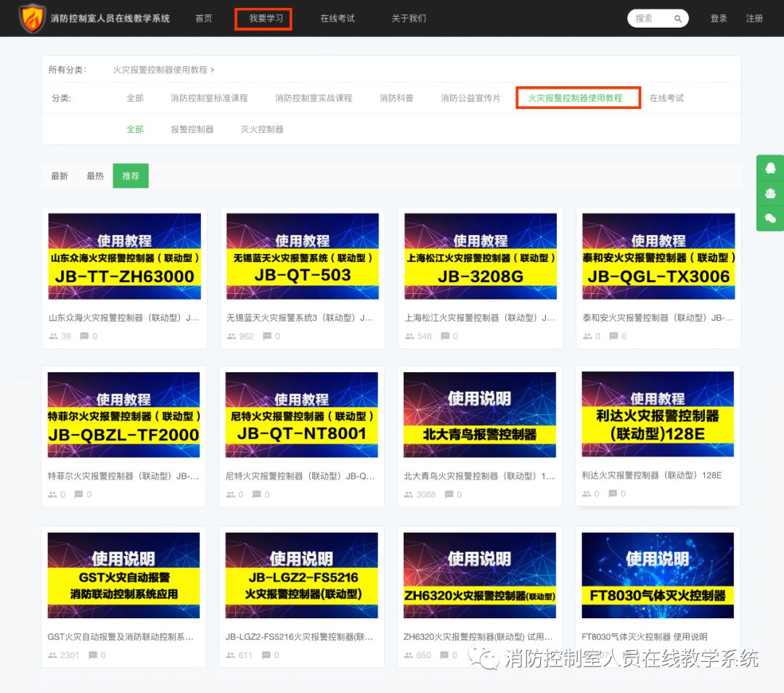Viewport: 784px width, 693px height.
Task: Filter by 消防公益宣传片 category
Action: [470, 98]
